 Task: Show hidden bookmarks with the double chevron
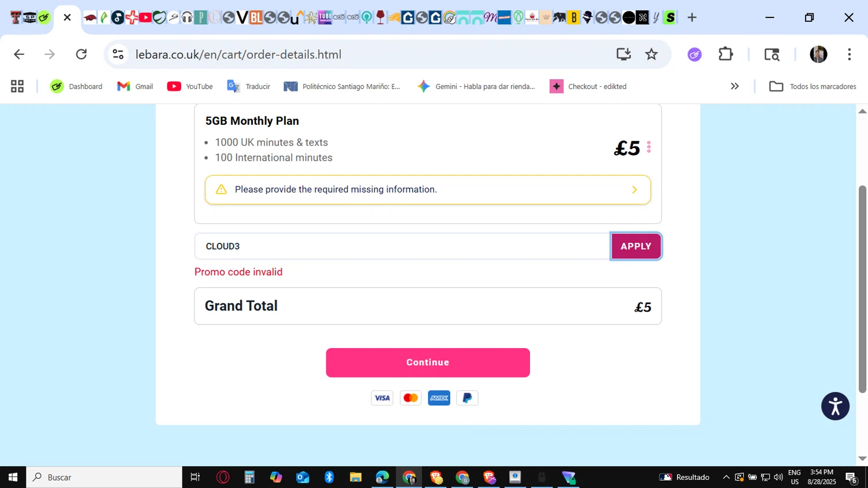(734, 86)
